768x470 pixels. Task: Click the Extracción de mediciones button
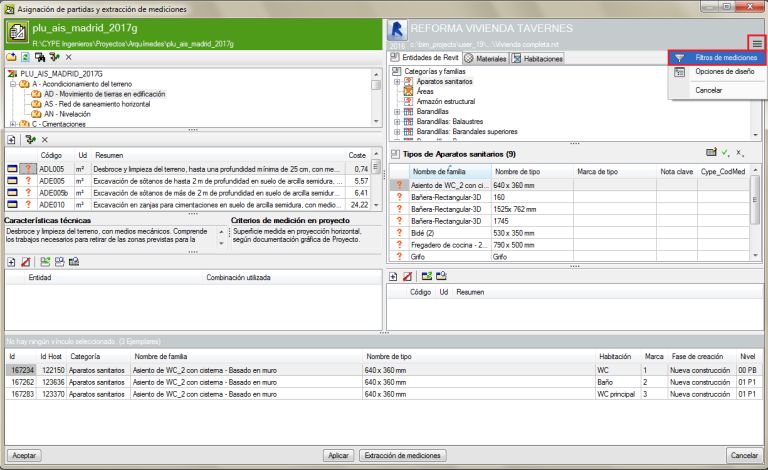click(x=402, y=455)
